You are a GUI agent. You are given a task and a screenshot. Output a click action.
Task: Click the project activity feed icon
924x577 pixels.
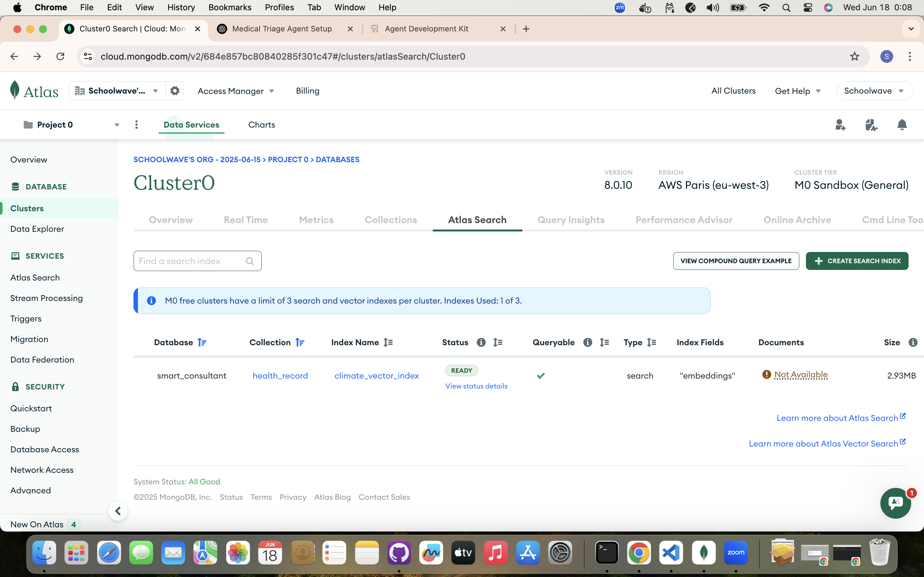(871, 125)
